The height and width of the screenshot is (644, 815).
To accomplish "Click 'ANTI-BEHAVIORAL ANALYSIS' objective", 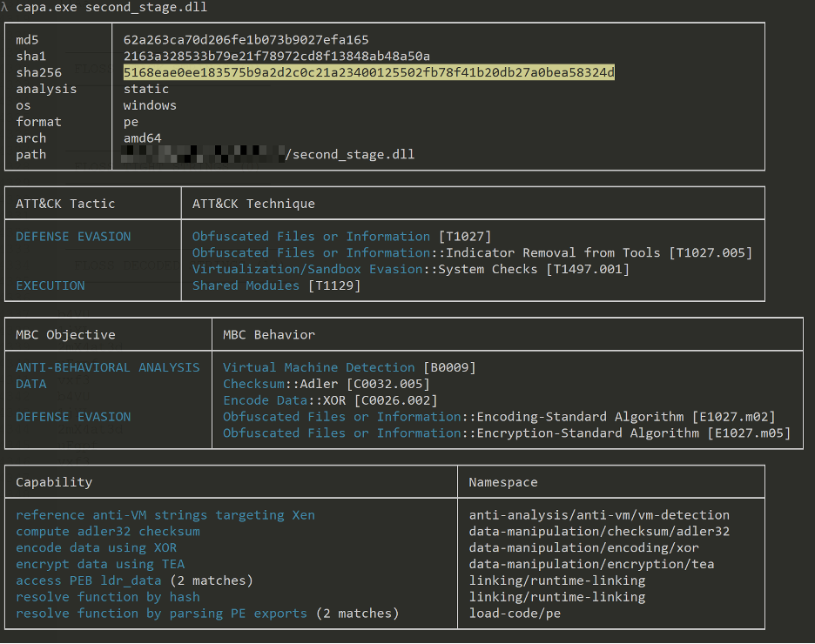I will pyautogui.click(x=108, y=367).
